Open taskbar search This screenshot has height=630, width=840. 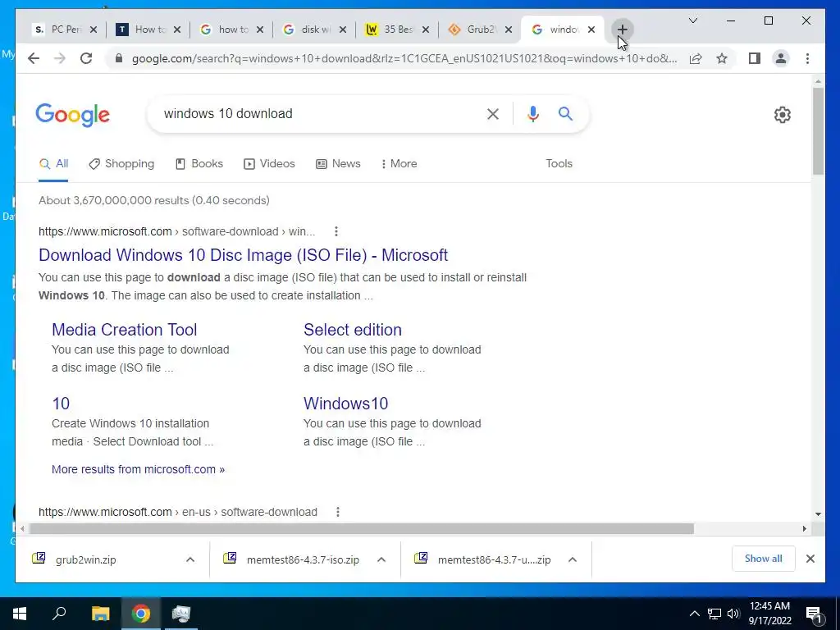59,614
